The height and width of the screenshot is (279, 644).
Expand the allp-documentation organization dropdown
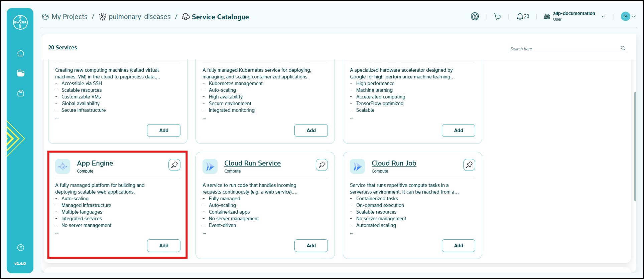point(603,16)
